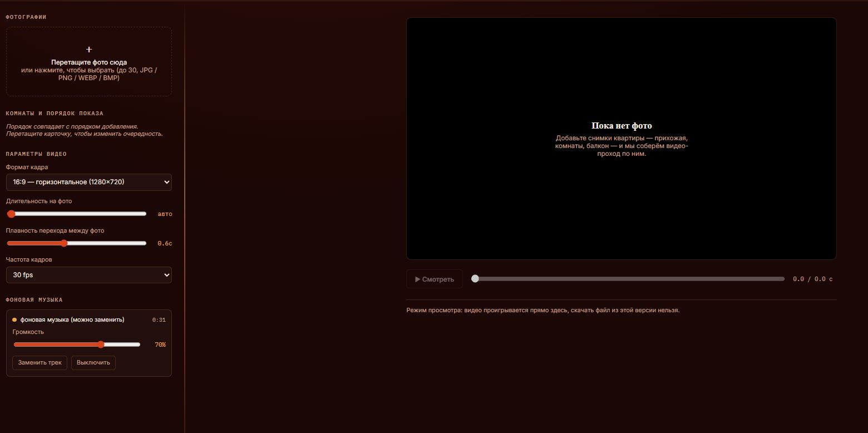Click the empty black video preview area

[x=622, y=139]
